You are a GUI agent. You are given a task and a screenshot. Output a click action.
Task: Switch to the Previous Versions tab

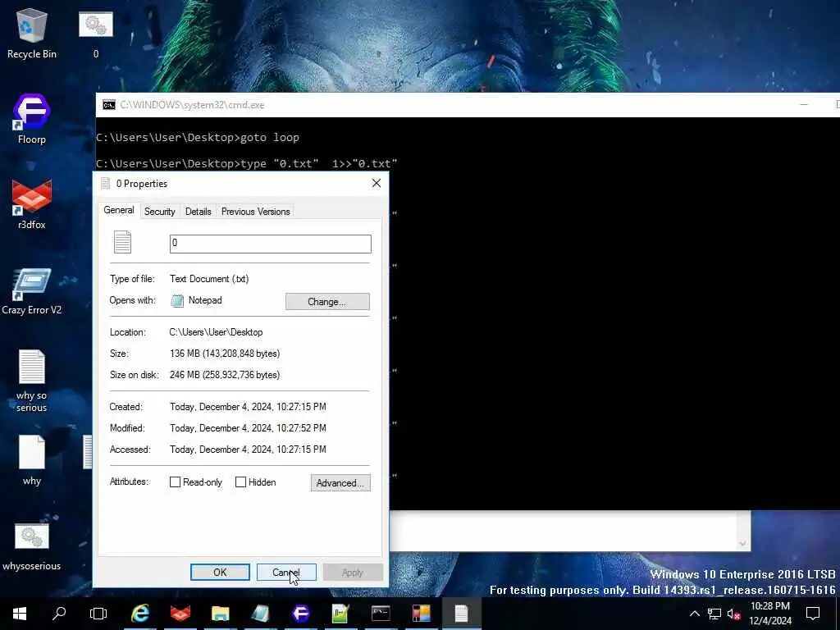coord(256,212)
